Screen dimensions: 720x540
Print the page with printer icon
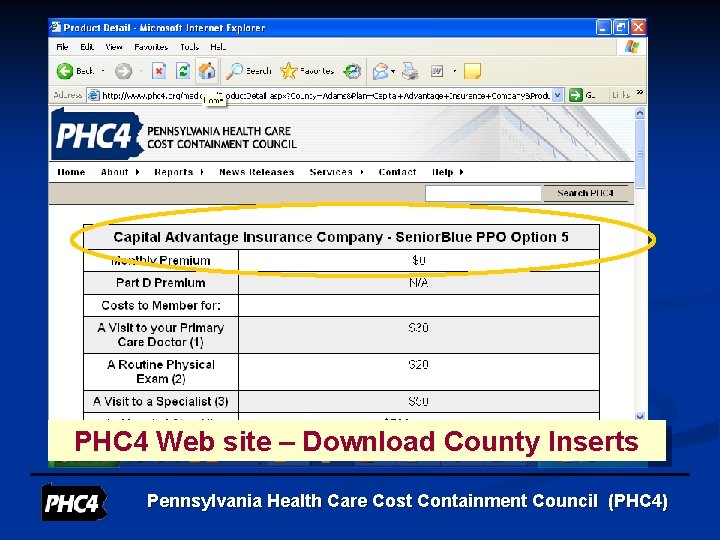[x=410, y=71]
